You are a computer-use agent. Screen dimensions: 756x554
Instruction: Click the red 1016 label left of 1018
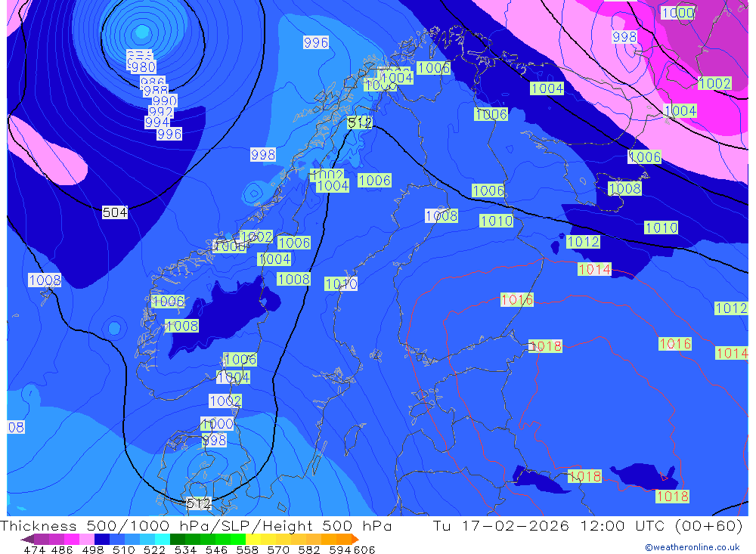517,300
